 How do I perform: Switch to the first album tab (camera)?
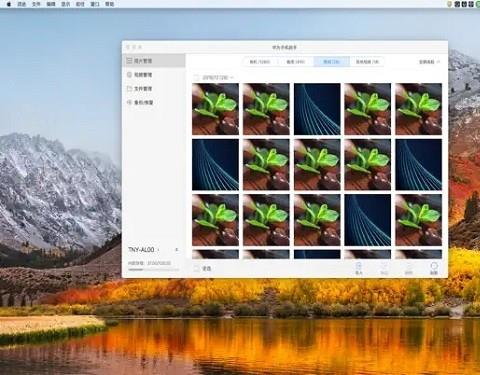point(260,62)
